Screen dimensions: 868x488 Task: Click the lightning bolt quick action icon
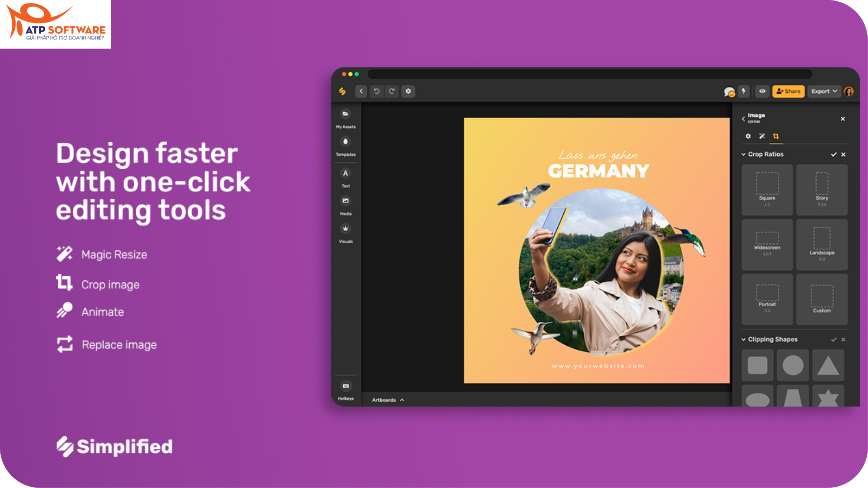[x=743, y=91]
